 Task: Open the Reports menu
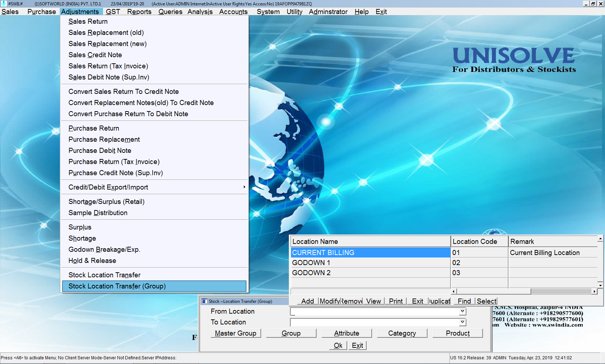point(139,12)
